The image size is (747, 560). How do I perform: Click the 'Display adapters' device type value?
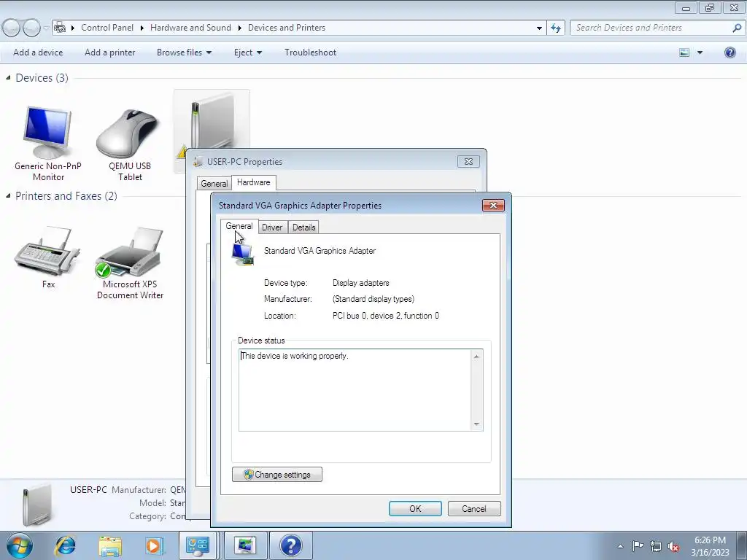(x=360, y=283)
